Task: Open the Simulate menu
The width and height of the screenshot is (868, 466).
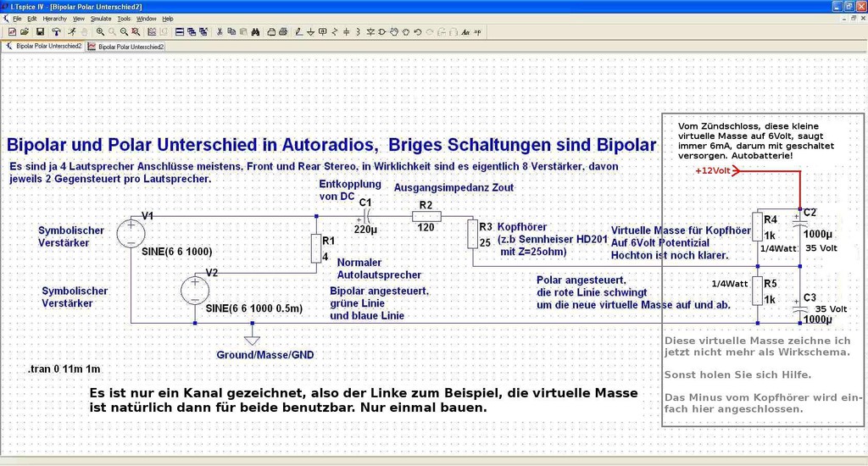Action: (101, 19)
